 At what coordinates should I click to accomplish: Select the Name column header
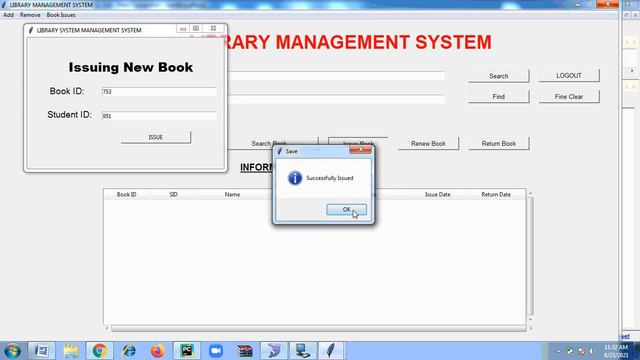click(x=232, y=195)
